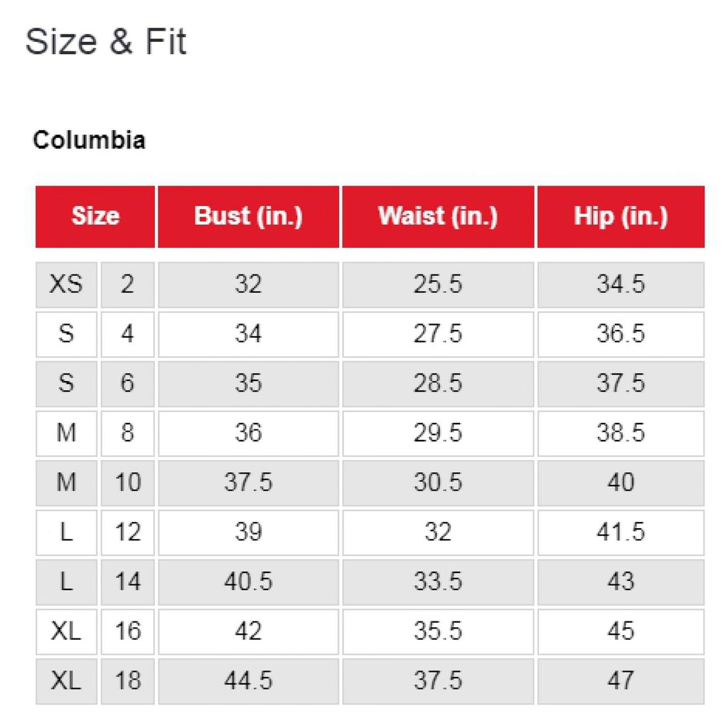Select the Columbia brand label
The image size is (728, 728).
(89, 140)
